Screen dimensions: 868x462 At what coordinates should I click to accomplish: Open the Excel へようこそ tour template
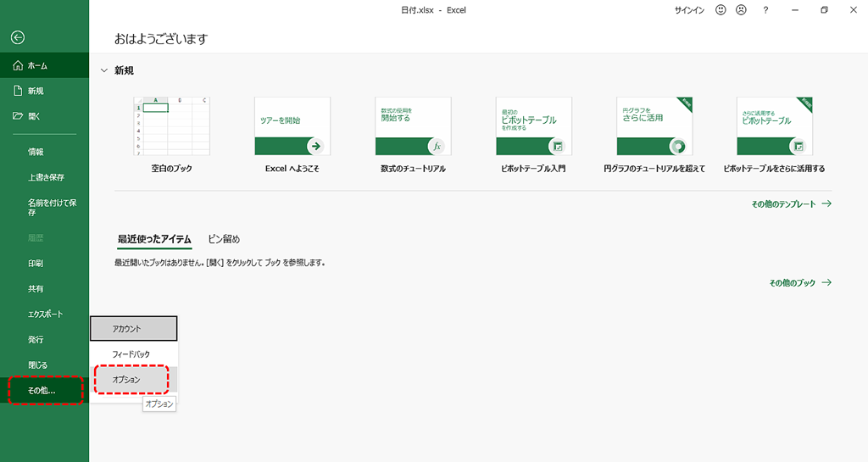(292, 126)
